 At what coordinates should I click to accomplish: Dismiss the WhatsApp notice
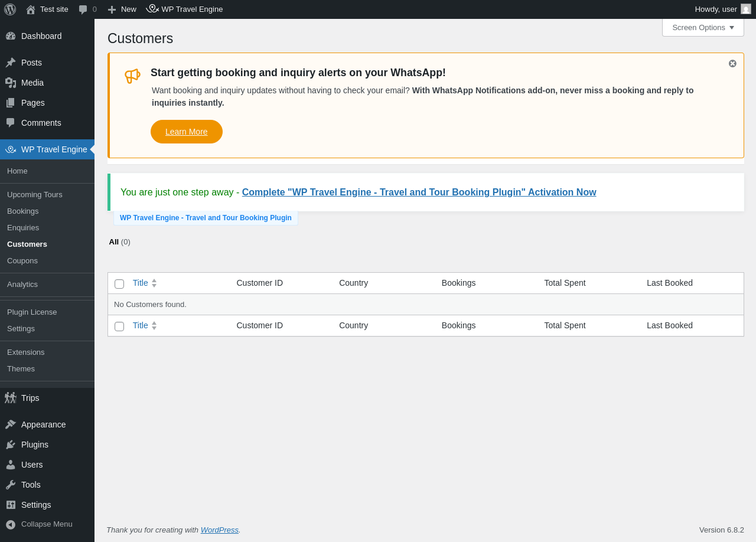[x=732, y=64]
